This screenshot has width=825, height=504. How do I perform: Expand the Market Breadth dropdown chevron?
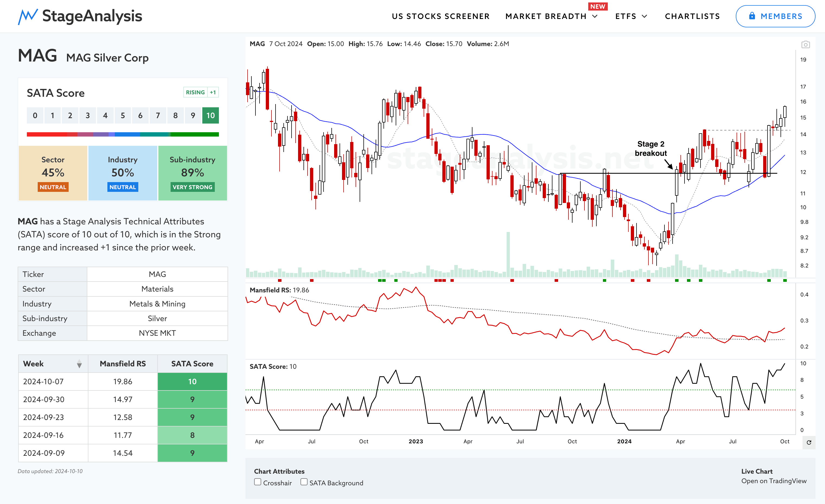click(x=595, y=16)
